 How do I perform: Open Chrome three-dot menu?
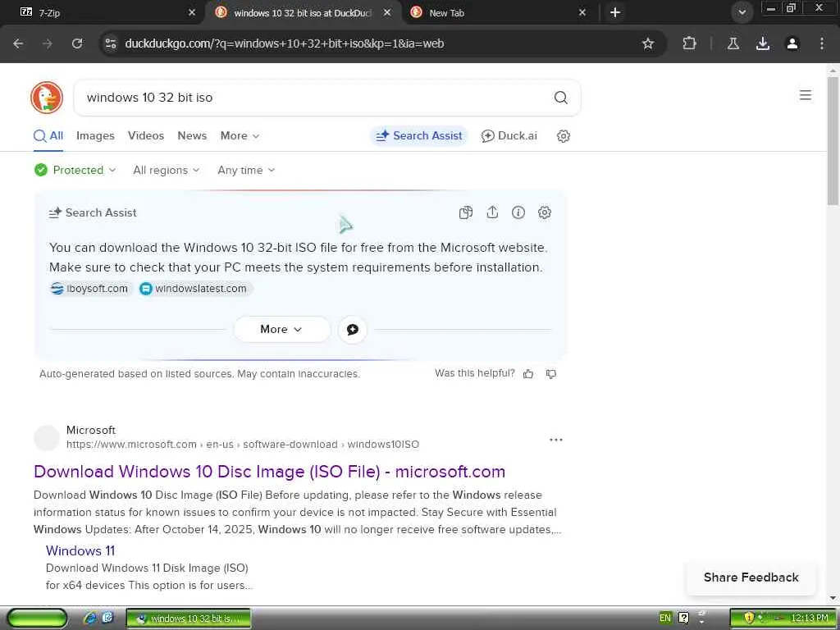822,43
